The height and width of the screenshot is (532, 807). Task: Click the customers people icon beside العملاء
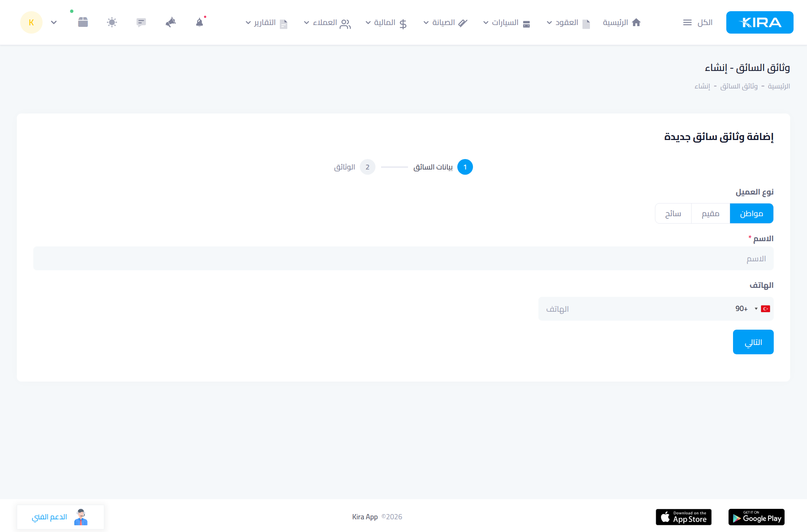click(x=345, y=24)
